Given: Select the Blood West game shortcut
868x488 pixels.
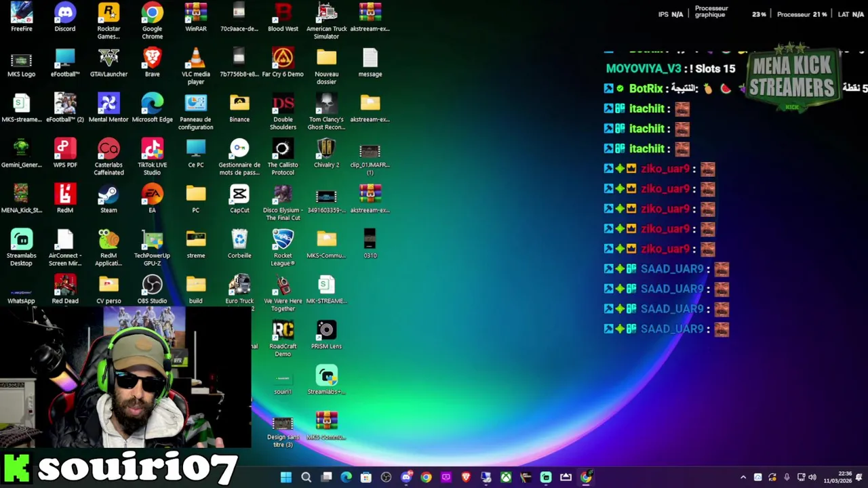Looking at the screenshot, I should (283, 17).
